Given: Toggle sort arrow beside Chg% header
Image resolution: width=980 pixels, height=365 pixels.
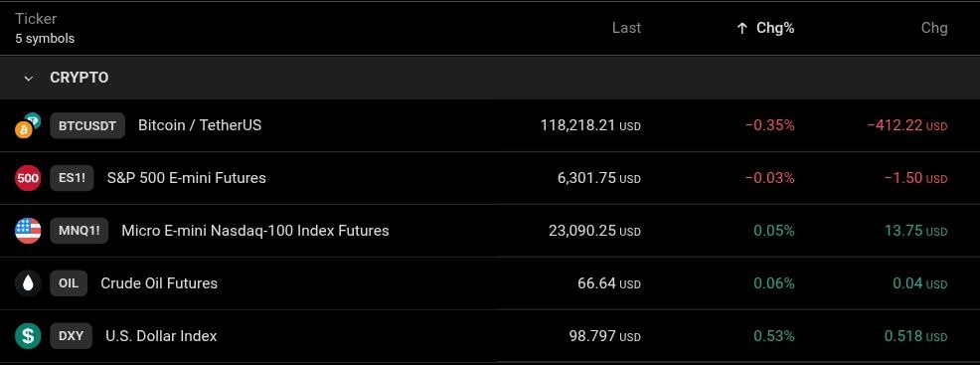Looking at the screenshot, I should (741, 28).
